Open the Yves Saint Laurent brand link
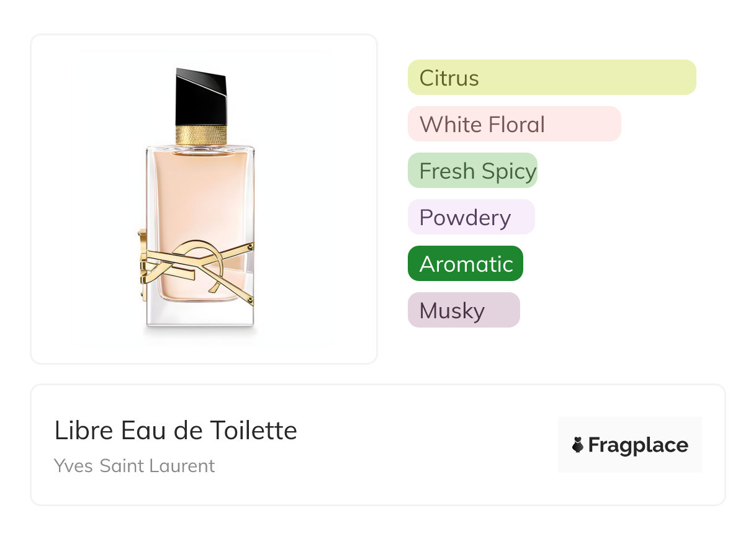This screenshot has width=756, height=536. [x=134, y=466]
